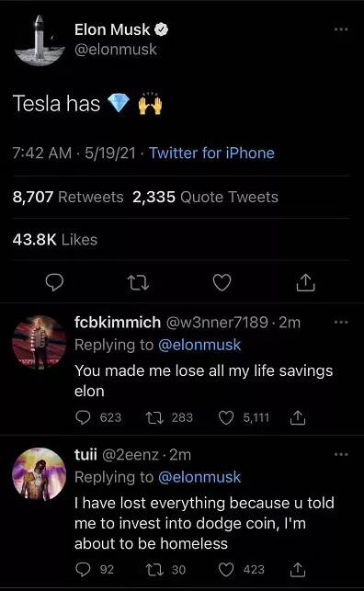Reply to fcbkimmich's comment
The image size is (364, 591).
pos(83,417)
